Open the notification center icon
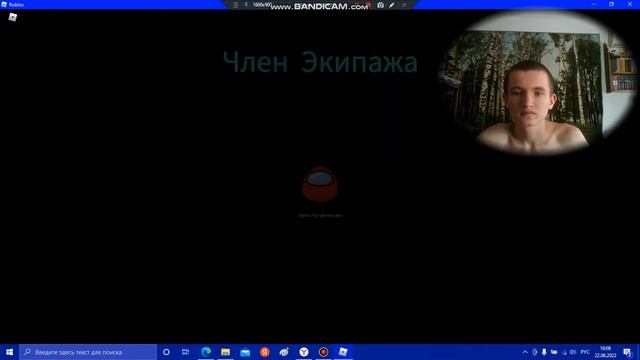640x360 pixels. (627, 352)
